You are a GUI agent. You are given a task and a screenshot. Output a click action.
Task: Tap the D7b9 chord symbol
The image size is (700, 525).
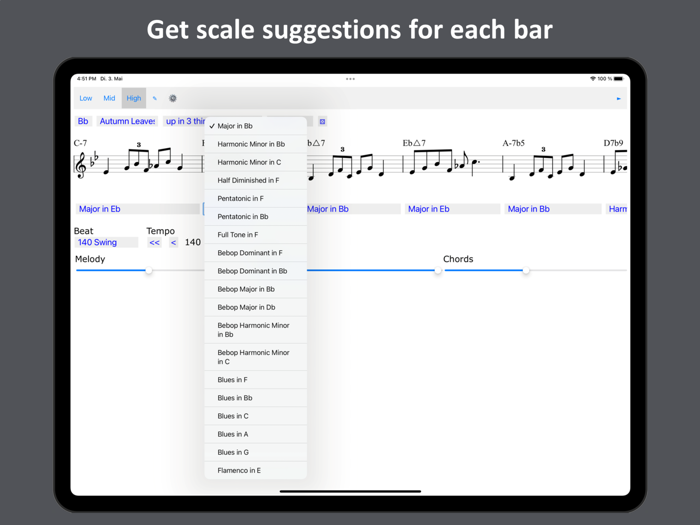[613, 143]
